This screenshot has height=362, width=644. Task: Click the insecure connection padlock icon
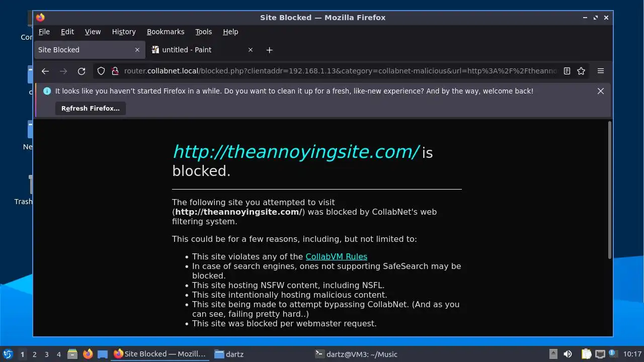click(x=114, y=71)
